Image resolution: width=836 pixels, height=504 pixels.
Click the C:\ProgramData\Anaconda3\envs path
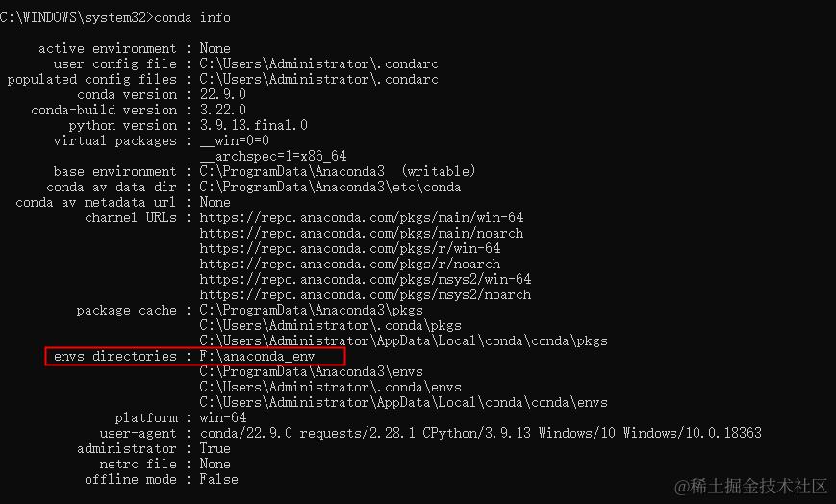(312, 371)
